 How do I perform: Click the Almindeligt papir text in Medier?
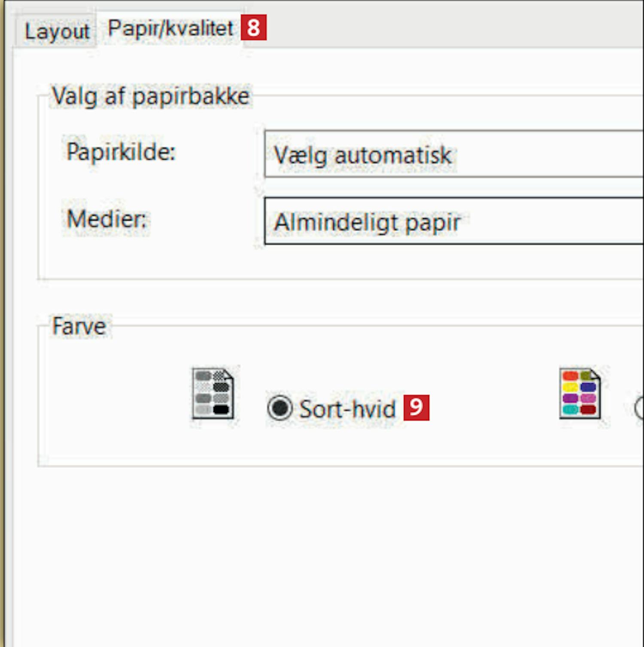[367, 222]
